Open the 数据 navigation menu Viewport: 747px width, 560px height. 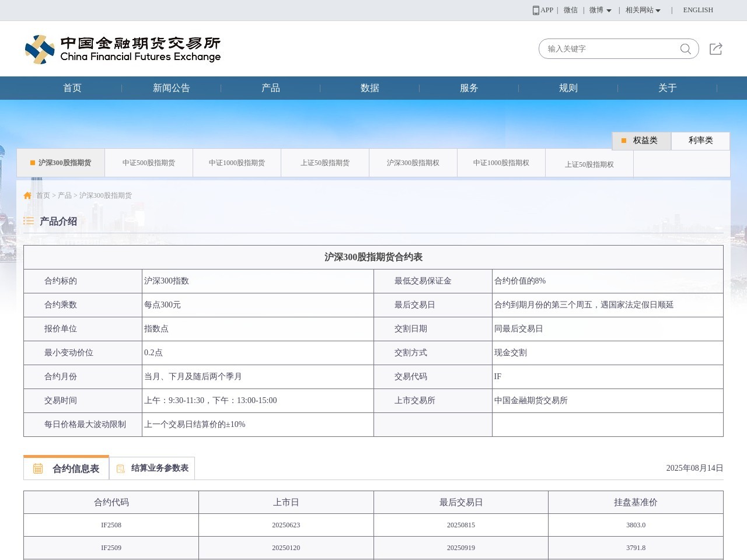tap(370, 88)
